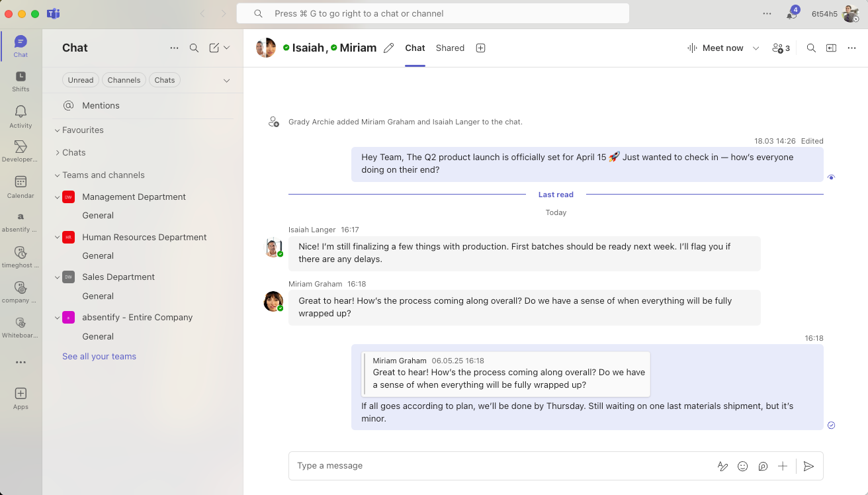Go forward in navigation history

[224, 13]
